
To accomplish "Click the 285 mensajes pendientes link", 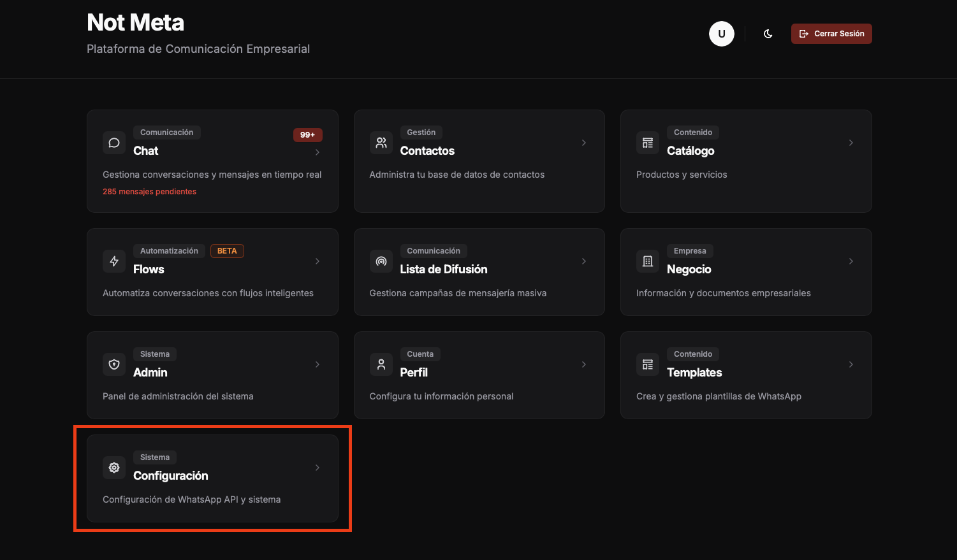I will point(149,191).
